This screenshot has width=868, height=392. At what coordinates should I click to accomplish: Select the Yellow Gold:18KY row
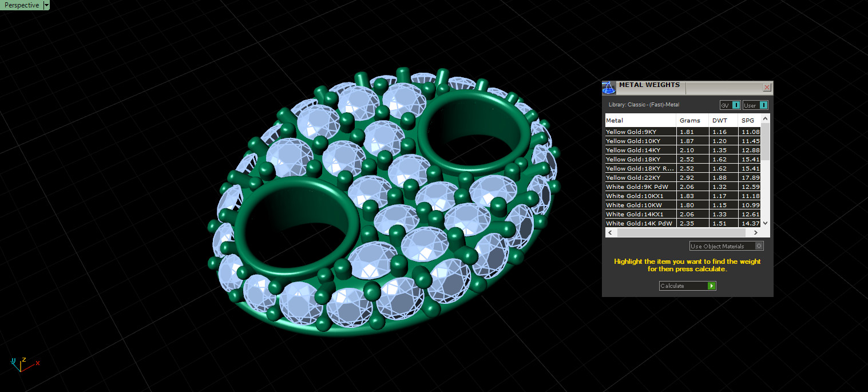tap(684, 159)
